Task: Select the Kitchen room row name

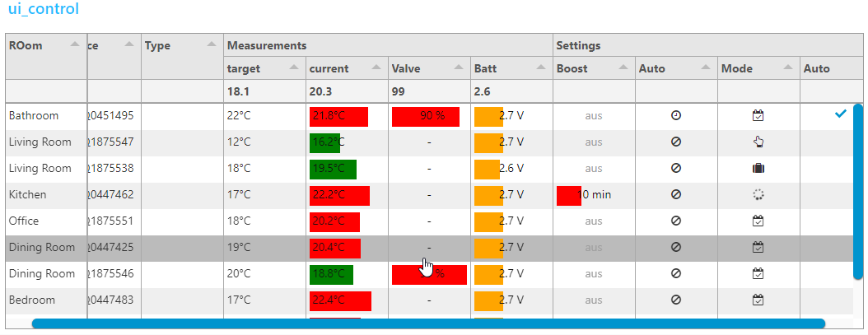Action: [27, 195]
